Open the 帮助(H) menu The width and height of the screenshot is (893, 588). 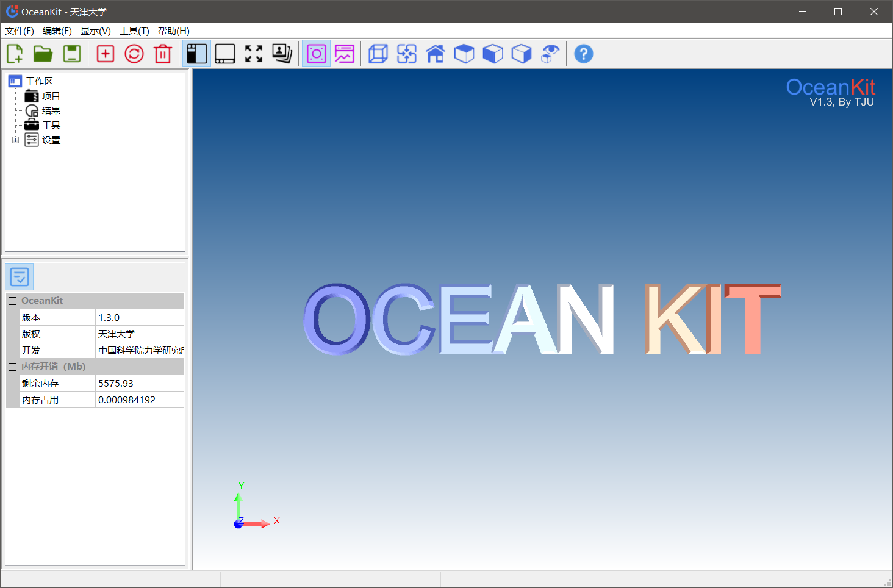tap(174, 31)
